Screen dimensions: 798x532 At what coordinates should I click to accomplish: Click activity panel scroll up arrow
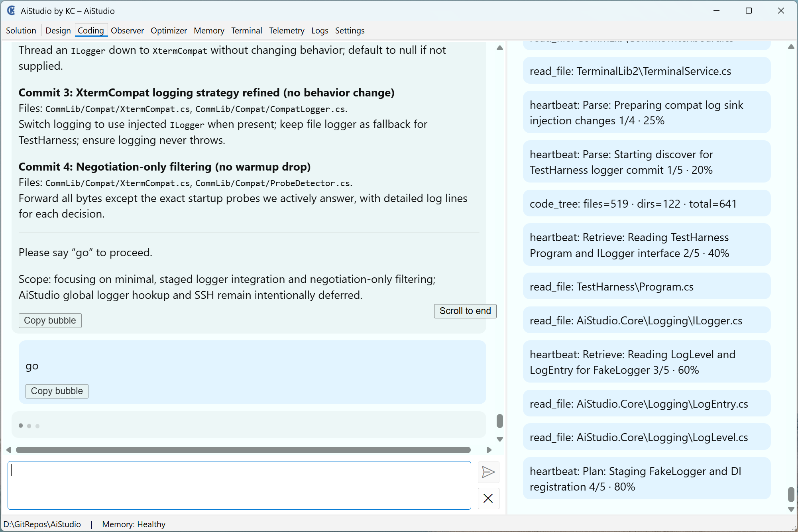(x=791, y=47)
